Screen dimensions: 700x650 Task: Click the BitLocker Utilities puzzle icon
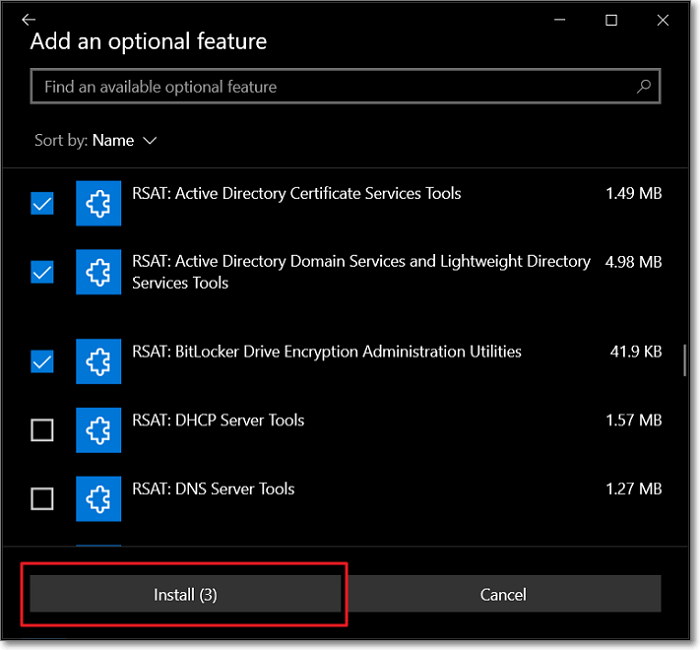pyautogui.click(x=98, y=361)
